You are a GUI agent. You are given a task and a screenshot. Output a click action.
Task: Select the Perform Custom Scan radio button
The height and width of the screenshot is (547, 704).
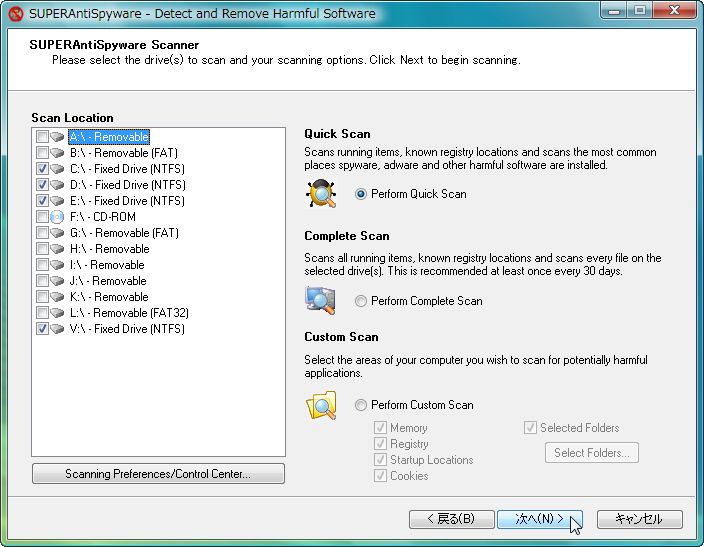[x=361, y=405]
